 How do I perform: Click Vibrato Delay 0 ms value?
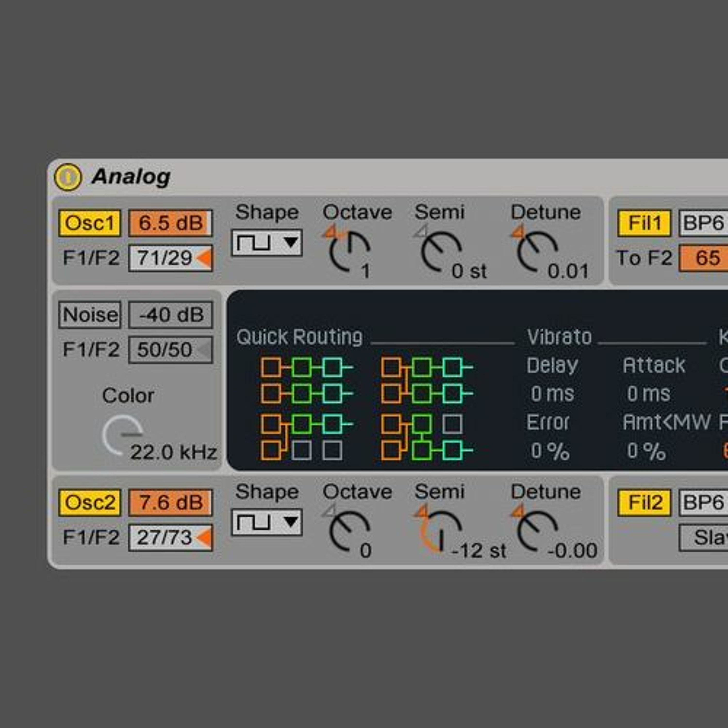pyautogui.click(x=552, y=394)
